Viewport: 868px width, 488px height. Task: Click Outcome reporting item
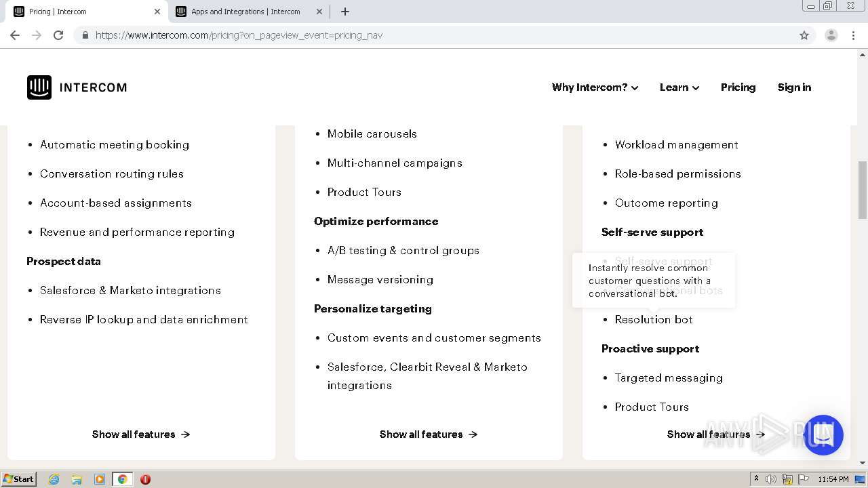(667, 203)
